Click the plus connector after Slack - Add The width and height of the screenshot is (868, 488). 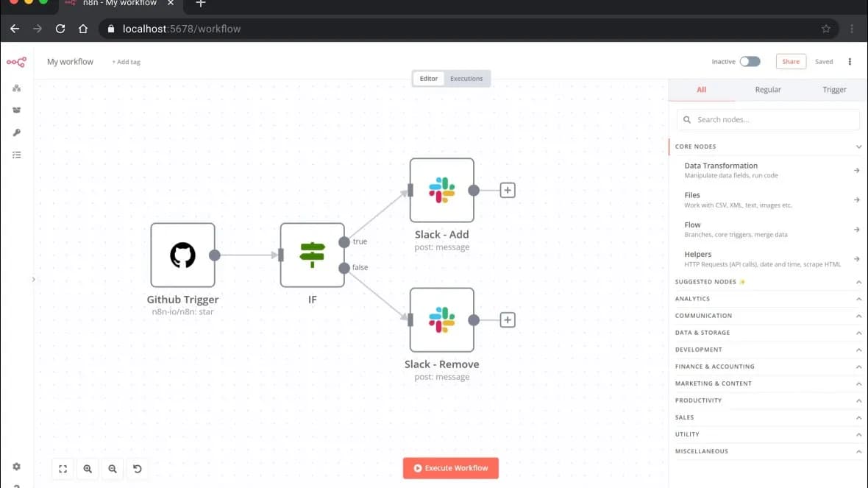(508, 190)
